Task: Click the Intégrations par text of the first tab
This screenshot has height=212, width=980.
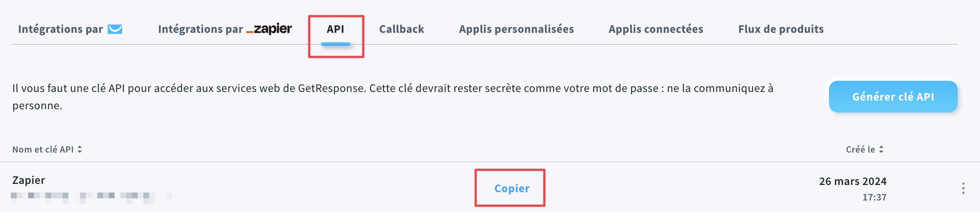Action: pos(61,29)
